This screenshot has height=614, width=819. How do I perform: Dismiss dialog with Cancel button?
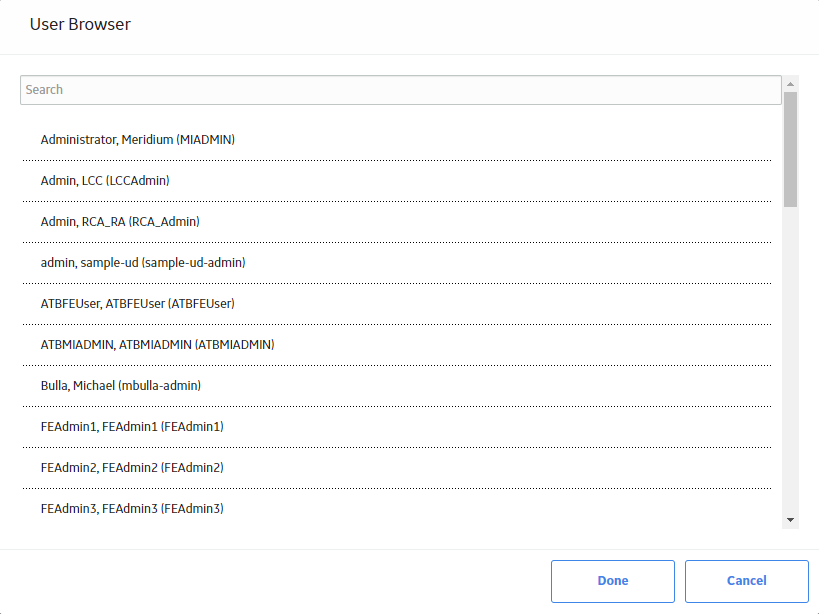747,581
